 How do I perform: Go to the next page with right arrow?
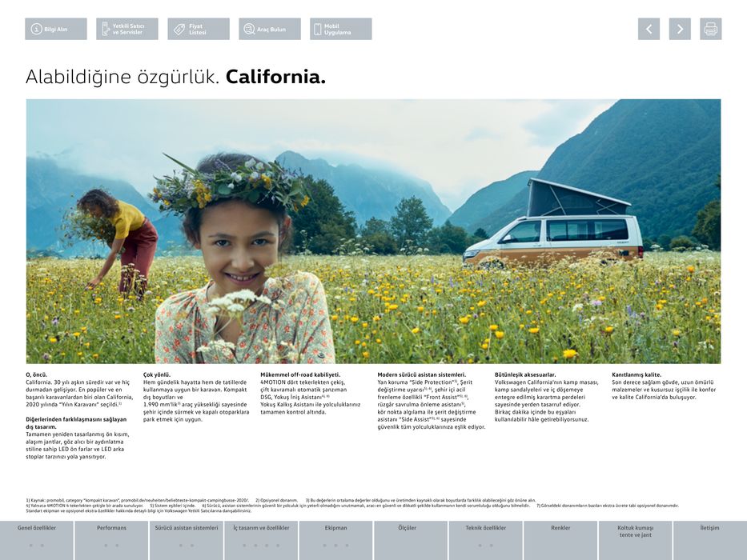click(680, 29)
